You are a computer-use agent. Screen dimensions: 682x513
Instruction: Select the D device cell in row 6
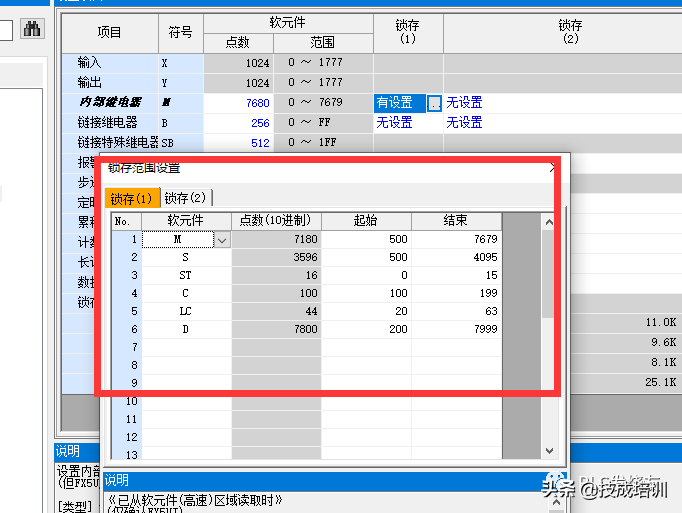(x=185, y=330)
